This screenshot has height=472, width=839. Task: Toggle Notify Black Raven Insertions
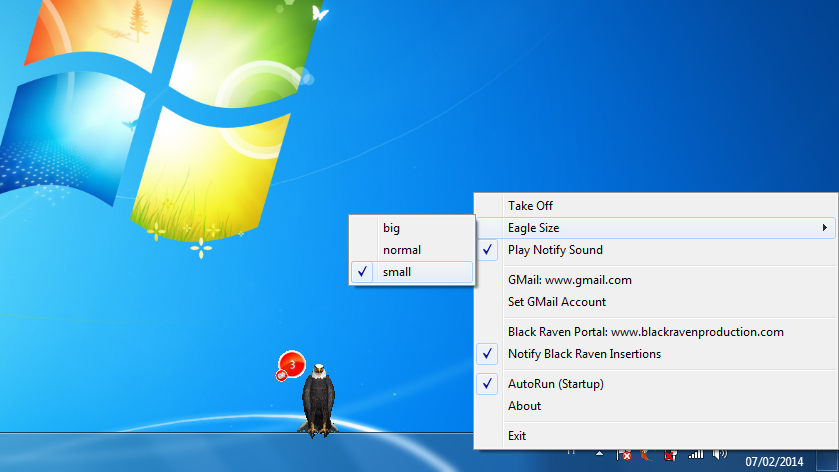(655, 353)
